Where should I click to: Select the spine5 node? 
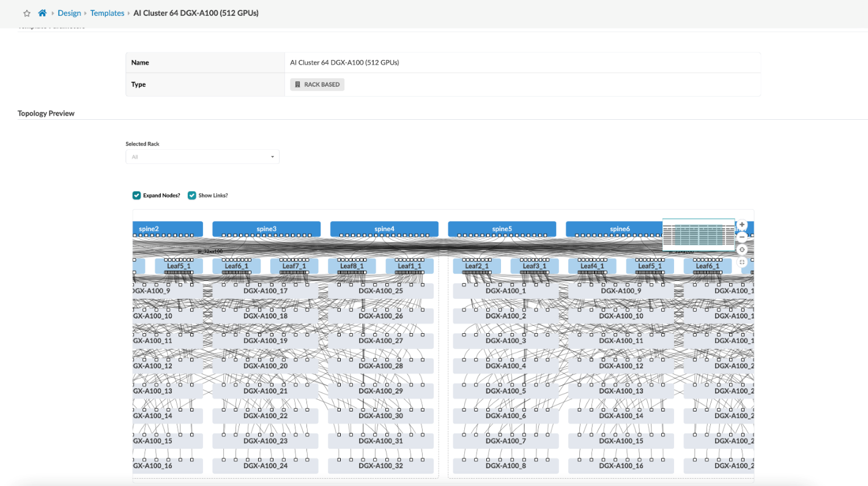coord(502,229)
